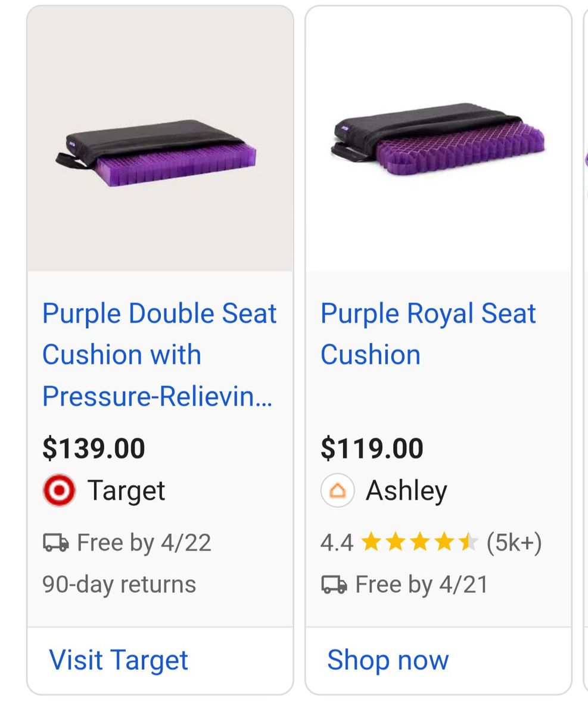Click the Ashley house logo icon

[337, 490]
